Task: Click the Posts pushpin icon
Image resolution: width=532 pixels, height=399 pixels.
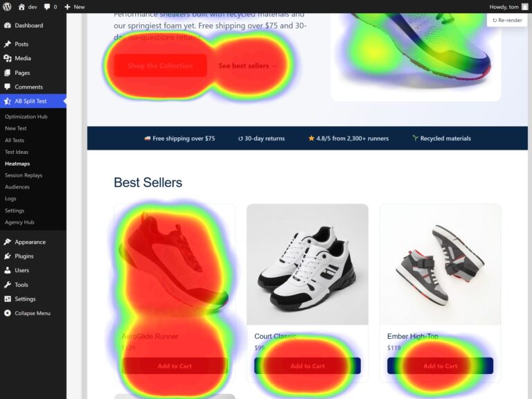Action: [x=8, y=44]
